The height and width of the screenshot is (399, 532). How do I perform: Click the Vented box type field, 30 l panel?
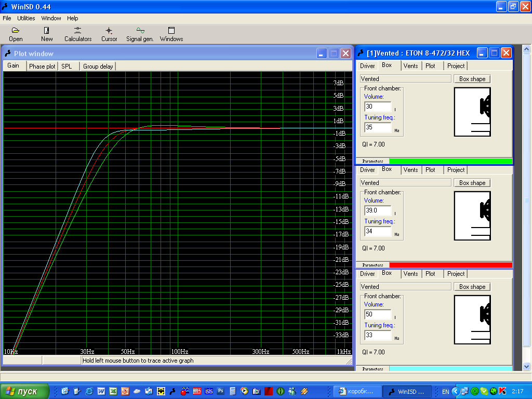pyautogui.click(x=405, y=79)
